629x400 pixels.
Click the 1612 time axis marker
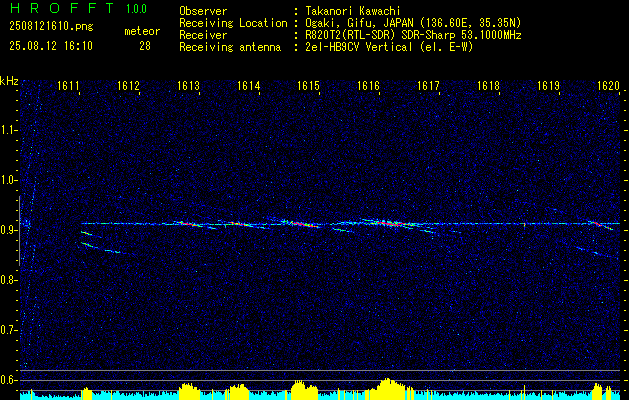point(128,85)
